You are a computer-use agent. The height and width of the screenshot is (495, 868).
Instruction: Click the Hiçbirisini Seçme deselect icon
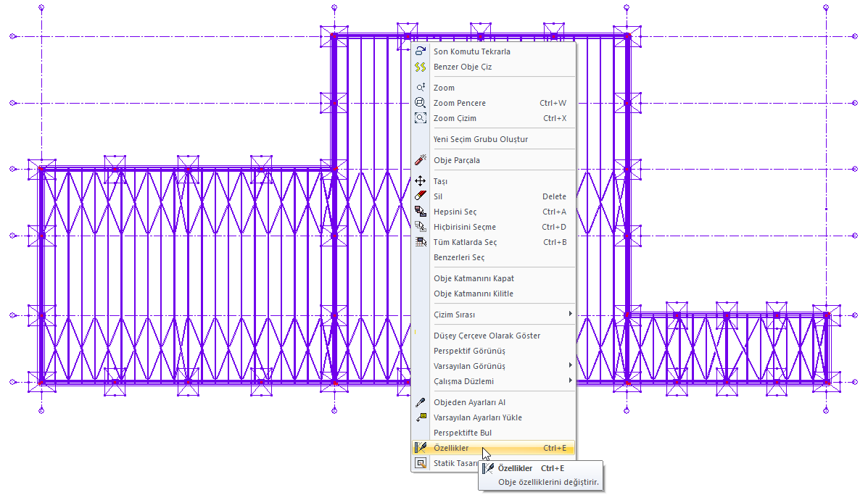[x=421, y=227]
